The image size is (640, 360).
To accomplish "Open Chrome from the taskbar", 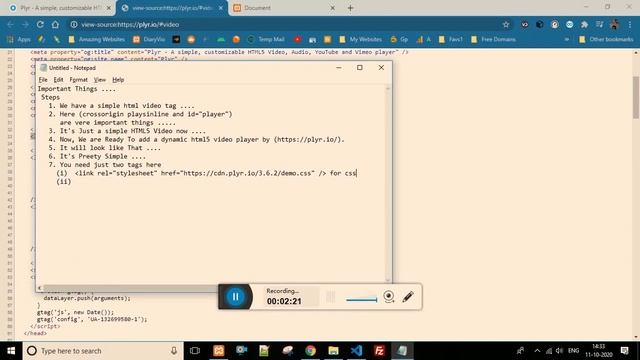I will tap(311, 351).
